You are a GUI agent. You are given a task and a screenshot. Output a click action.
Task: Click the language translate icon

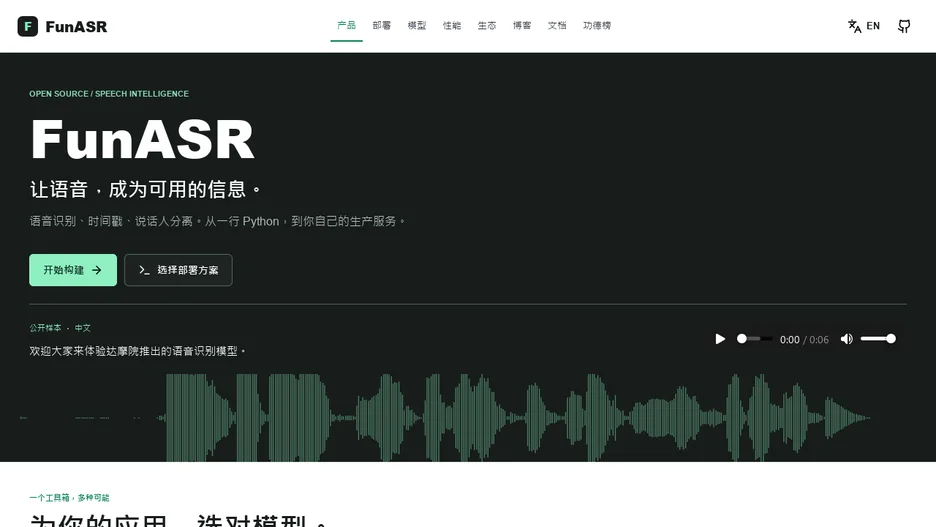(854, 26)
